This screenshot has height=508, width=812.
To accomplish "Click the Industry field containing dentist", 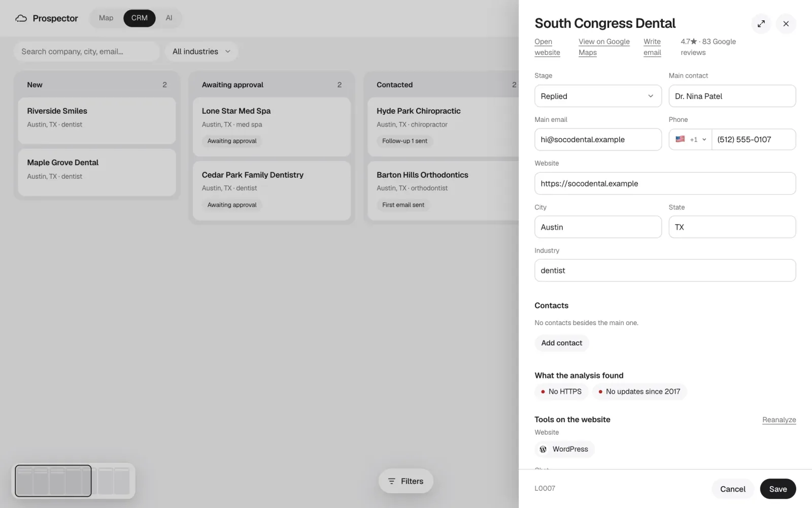I will click(665, 270).
